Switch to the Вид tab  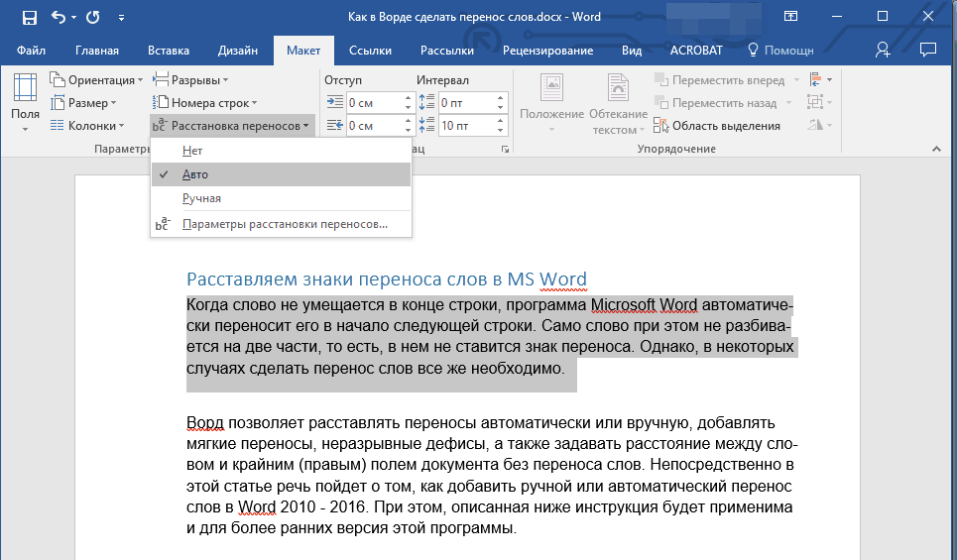(x=632, y=51)
